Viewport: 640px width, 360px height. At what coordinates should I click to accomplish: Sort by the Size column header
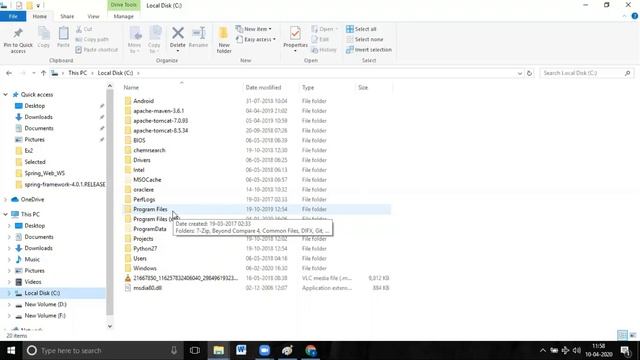coord(373,87)
